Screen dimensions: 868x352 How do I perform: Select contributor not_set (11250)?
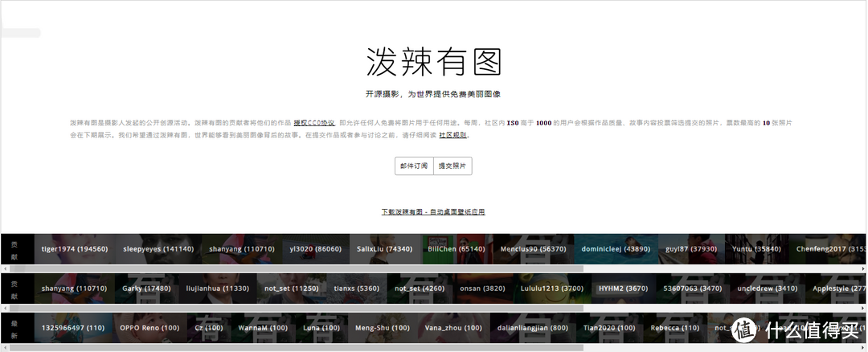click(x=292, y=289)
